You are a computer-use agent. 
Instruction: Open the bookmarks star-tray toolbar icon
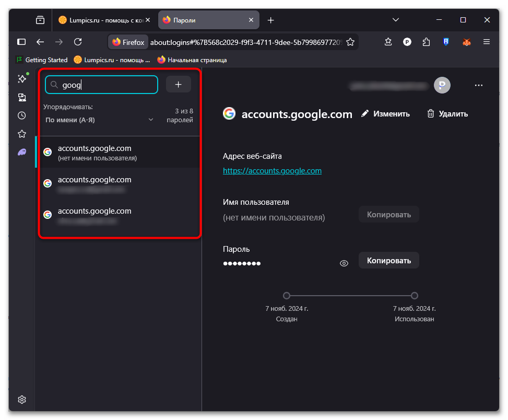388,42
